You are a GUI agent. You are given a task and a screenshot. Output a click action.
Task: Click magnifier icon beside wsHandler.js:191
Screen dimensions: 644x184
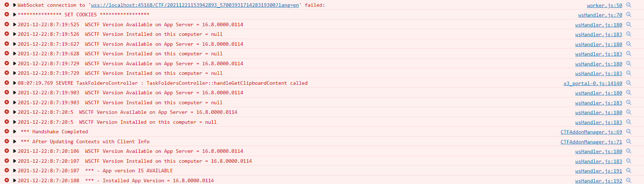click(628, 171)
